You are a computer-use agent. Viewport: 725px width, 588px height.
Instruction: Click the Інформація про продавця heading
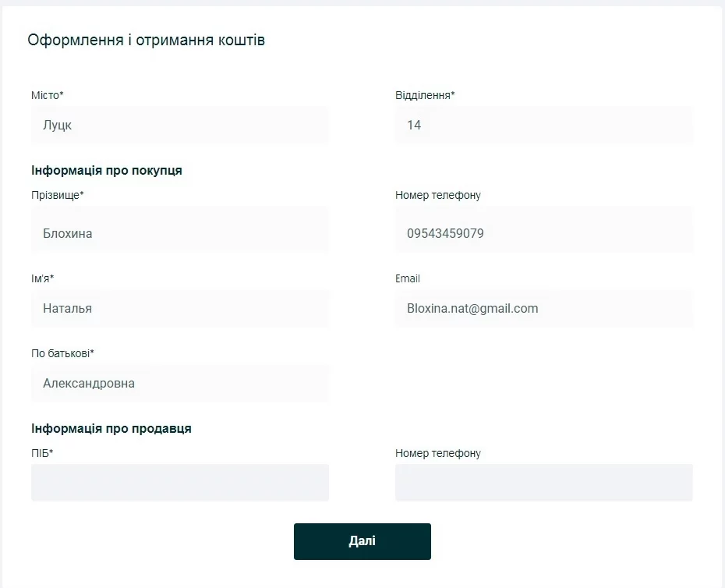[111, 428]
